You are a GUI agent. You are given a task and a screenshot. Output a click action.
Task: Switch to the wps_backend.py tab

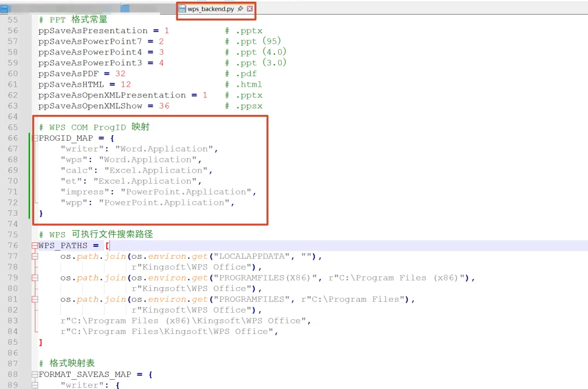coord(211,9)
